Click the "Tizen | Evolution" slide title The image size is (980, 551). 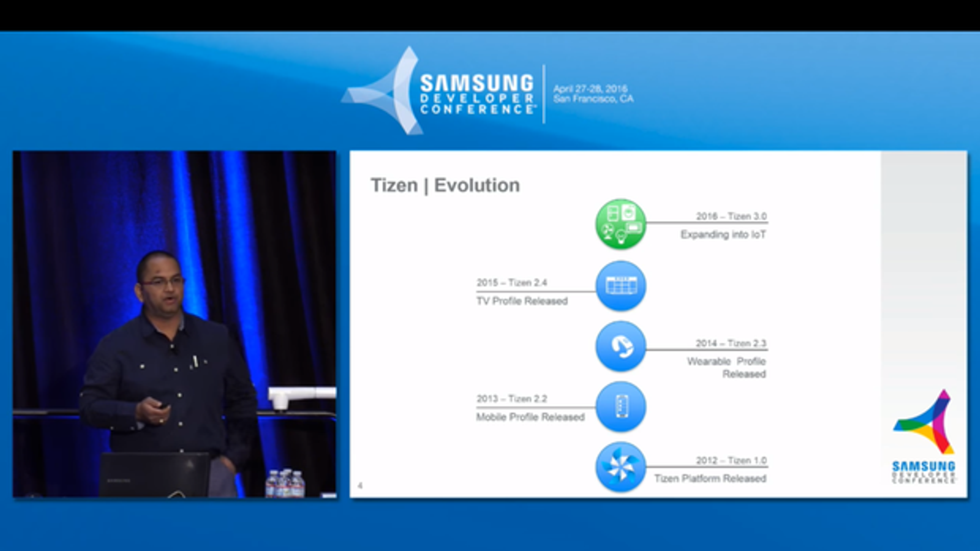(x=445, y=185)
